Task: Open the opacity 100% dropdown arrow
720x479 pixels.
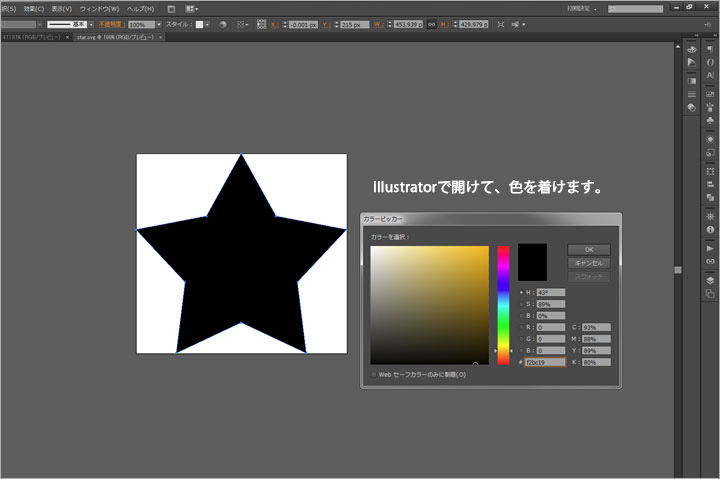Action: (159, 24)
